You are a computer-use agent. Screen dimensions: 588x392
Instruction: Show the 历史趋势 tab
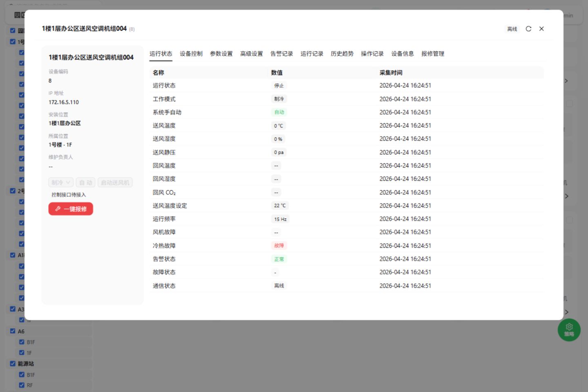click(x=342, y=53)
